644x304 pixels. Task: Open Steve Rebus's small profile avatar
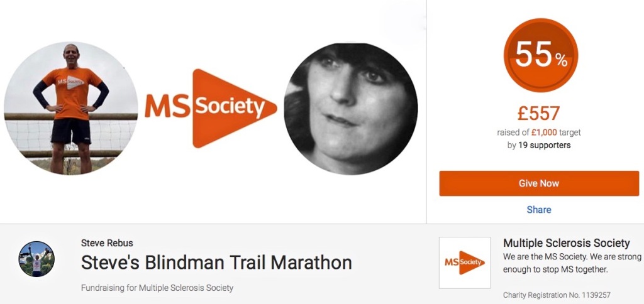(x=36, y=259)
